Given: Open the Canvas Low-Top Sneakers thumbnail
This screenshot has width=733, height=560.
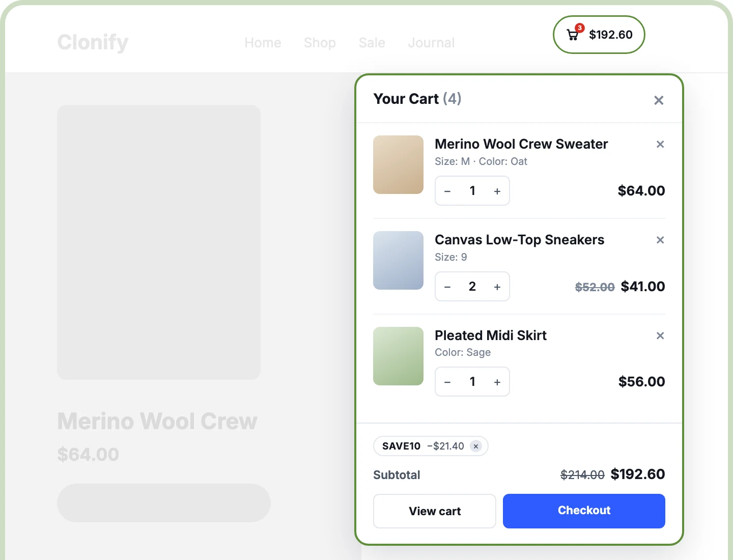Looking at the screenshot, I should point(398,260).
